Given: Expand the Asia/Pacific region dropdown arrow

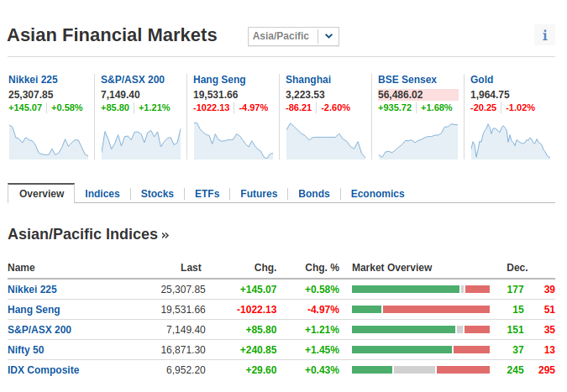Looking at the screenshot, I should click(328, 36).
